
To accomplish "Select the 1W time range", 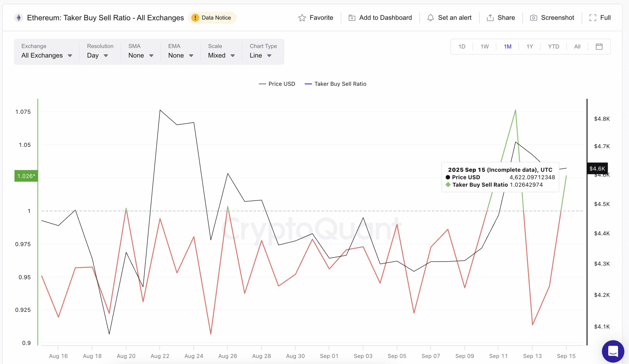I will (484, 46).
